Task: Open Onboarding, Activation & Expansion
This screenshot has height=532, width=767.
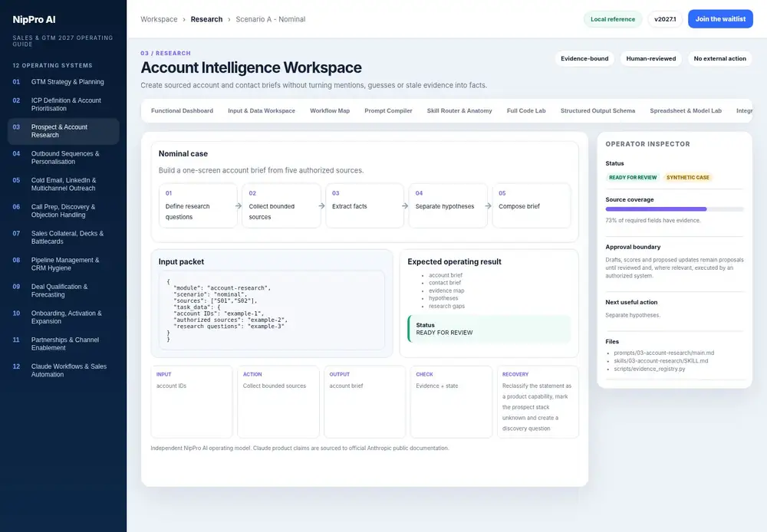Action: point(63,317)
